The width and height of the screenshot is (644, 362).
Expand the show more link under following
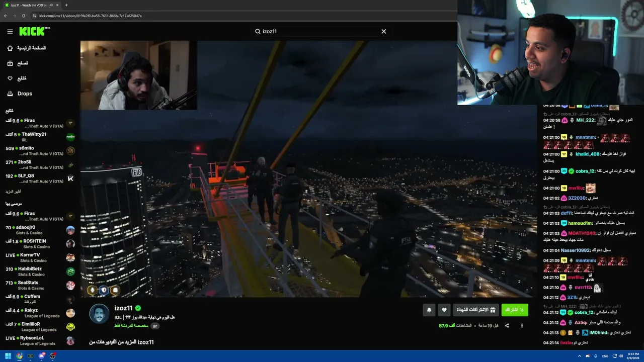coord(13,192)
